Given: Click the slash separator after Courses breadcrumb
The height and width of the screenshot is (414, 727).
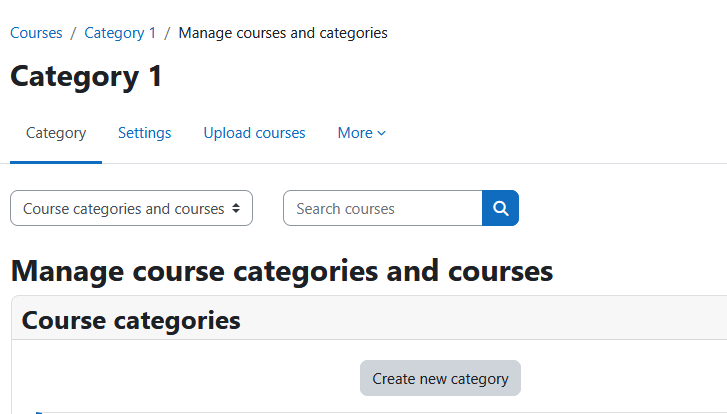Looking at the screenshot, I should [73, 33].
